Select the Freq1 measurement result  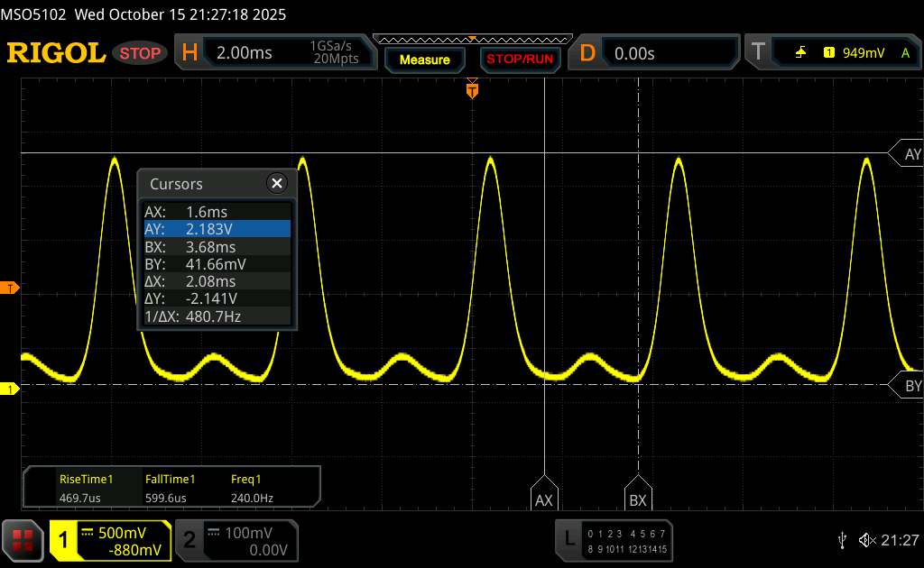tap(252, 489)
